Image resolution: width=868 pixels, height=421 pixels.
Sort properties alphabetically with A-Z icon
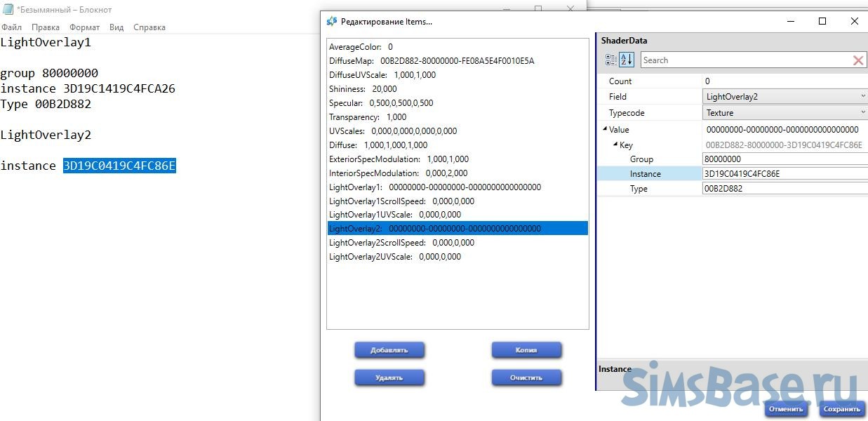tap(627, 60)
